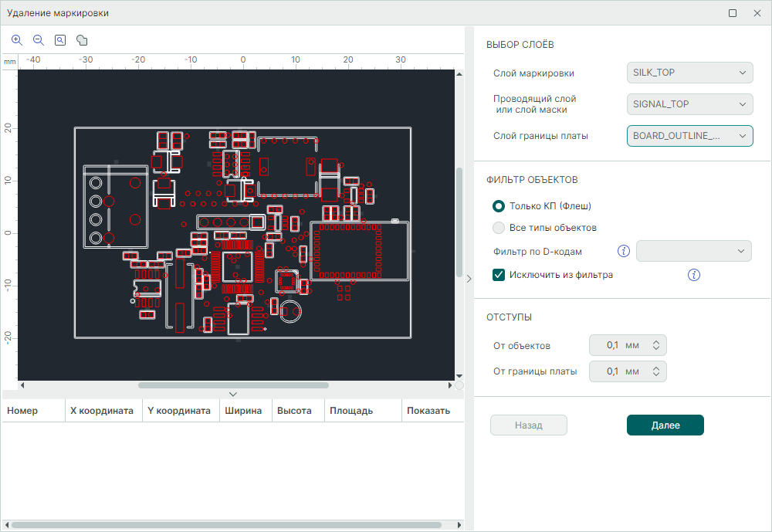Maximize the Удаление маркировки window
Image resolution: width=772 pixels, height=532 pixels.
[733, 13]
